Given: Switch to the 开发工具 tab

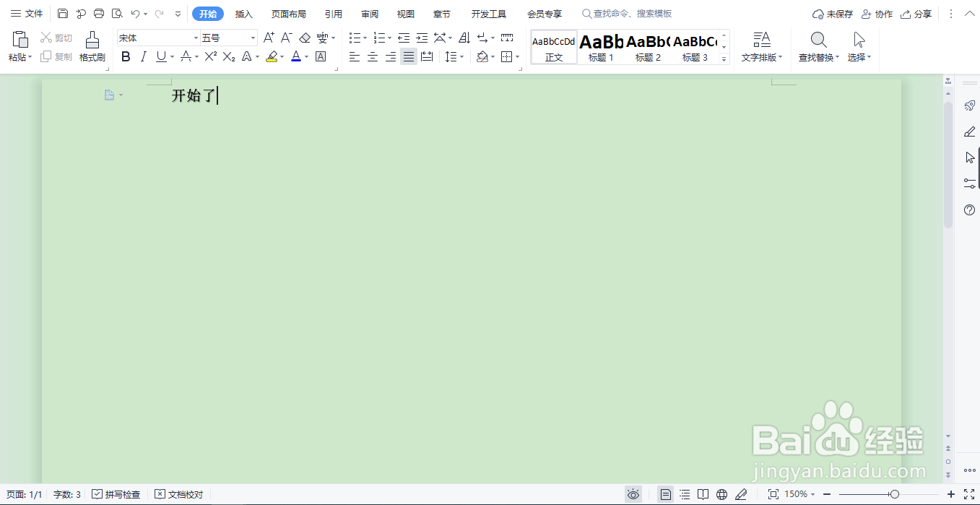Looking at the screenshot, I should click(x=489, y=14).
